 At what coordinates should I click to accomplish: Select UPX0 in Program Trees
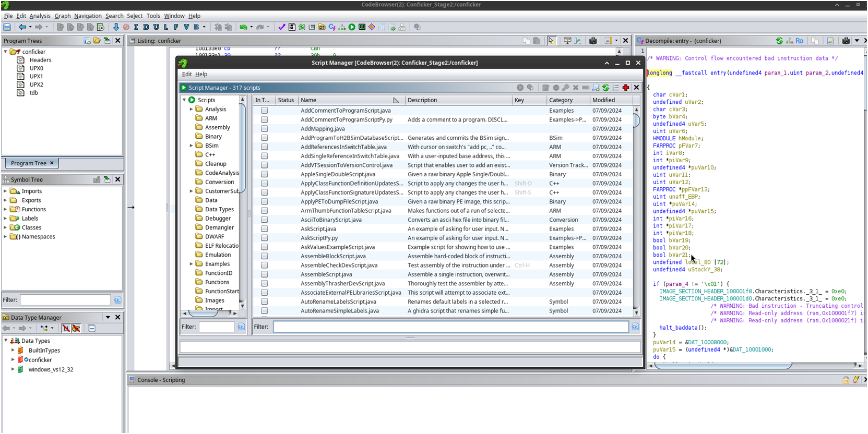pyautogui.click(x=36, y=68)
